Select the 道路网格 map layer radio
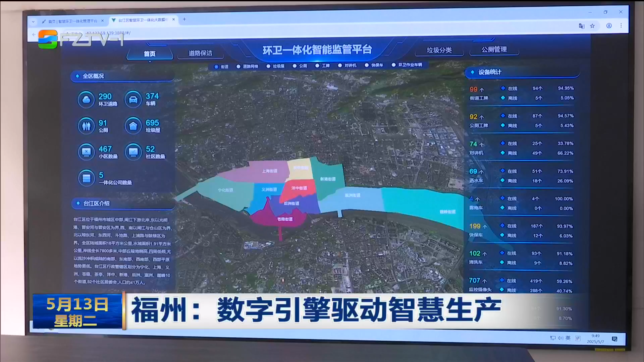The width and height of the screenshot is (644, 362). [x=238, y=66]
